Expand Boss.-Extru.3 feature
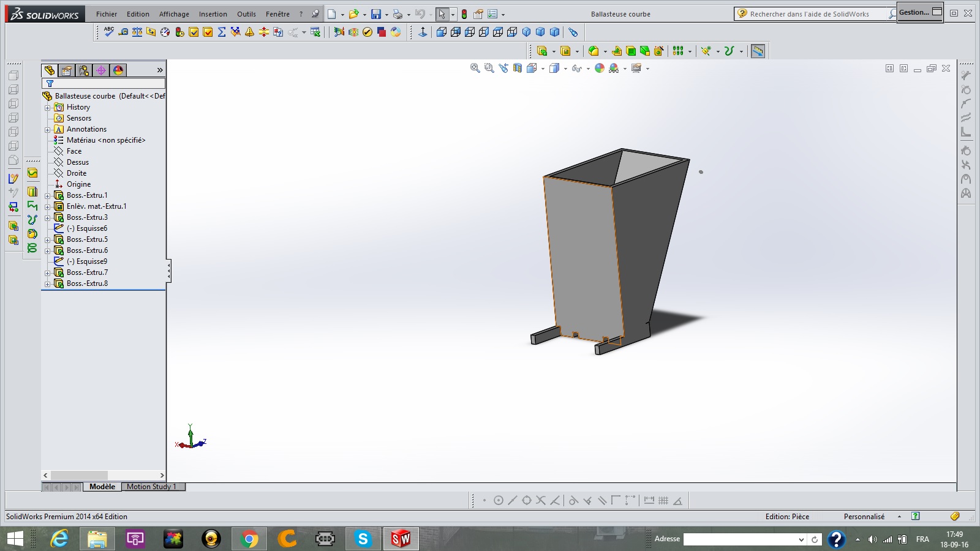 tap(47, 217)
